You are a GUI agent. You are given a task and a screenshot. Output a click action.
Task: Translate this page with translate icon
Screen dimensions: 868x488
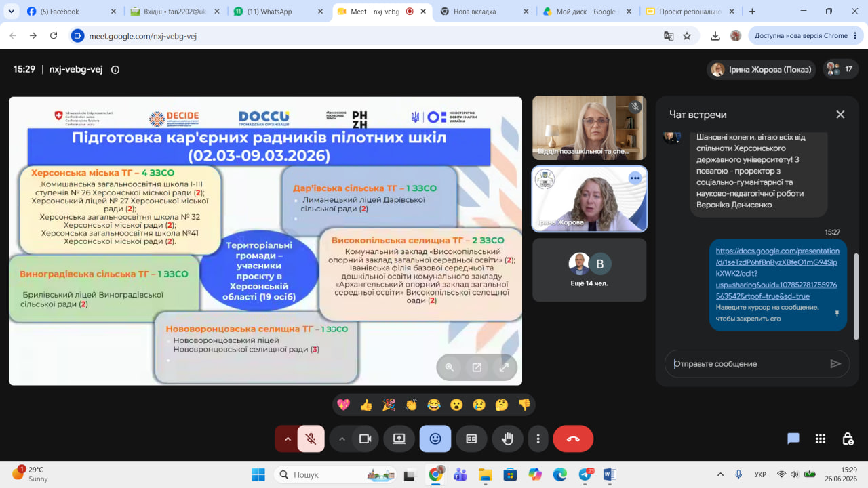point(669,36)
